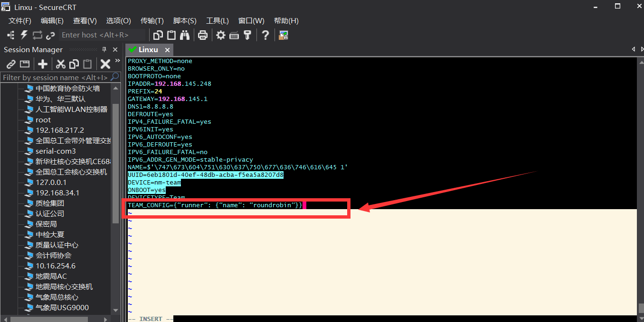Click the Enter host field

102,35
